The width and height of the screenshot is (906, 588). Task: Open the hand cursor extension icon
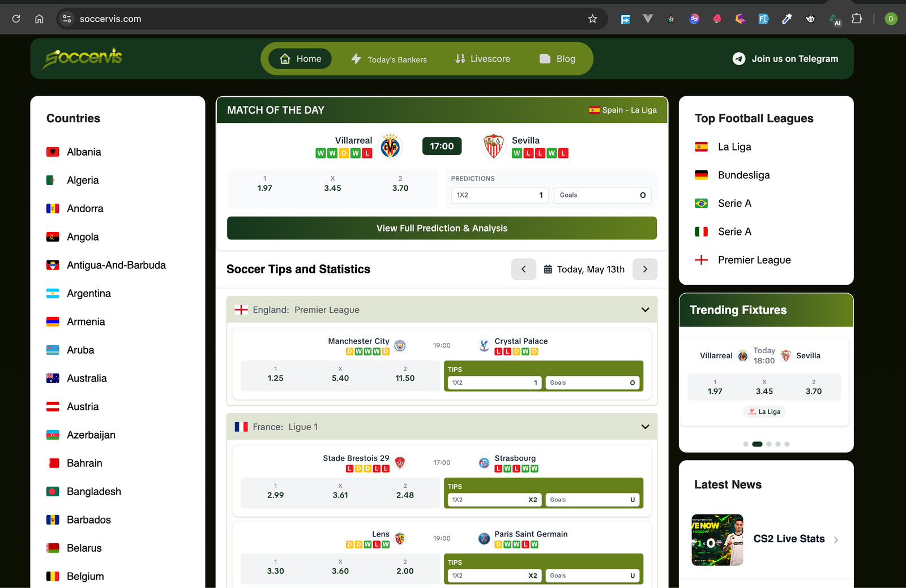810,19
